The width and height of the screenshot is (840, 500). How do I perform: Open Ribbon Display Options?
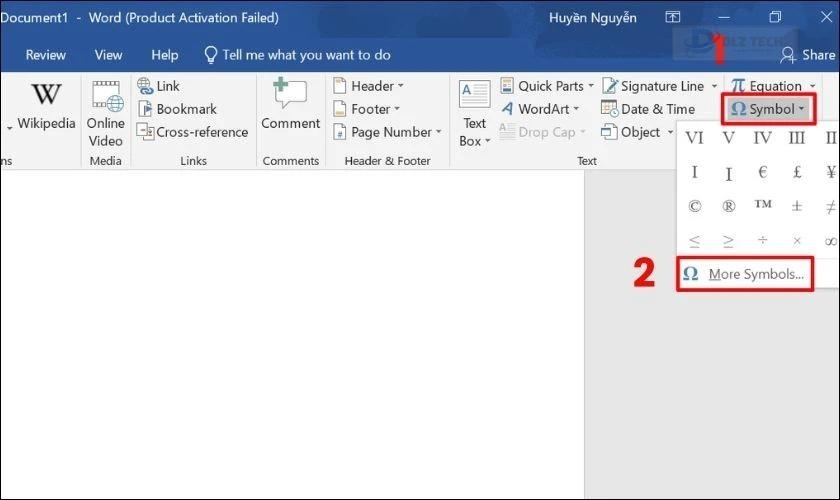pyautogui.click(x=672, y=17)
